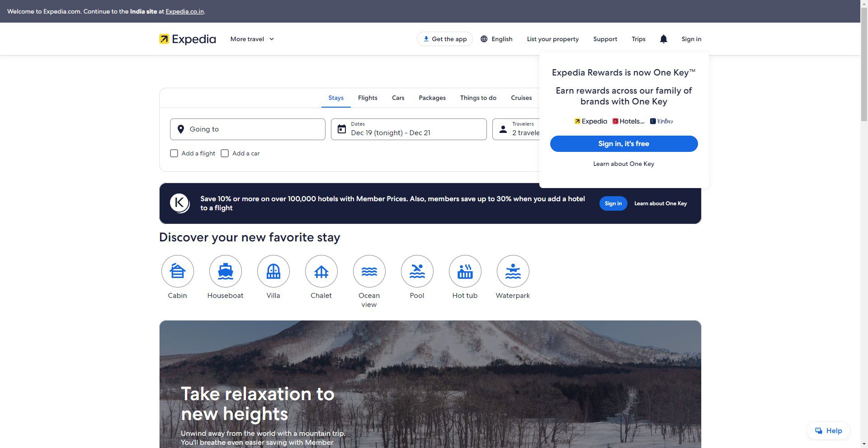Select the Waterpark icon
The image size is (868, 448).
point(513,271)
